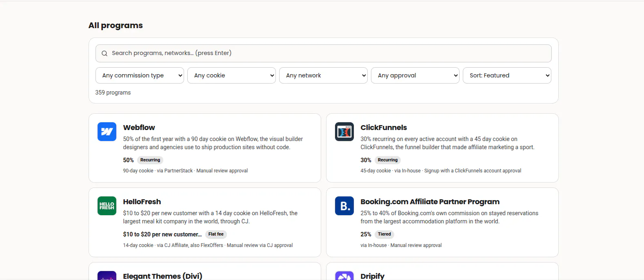Click the Booking.com logo icon
The image size is (644, 280).
(x=344, y=206)
